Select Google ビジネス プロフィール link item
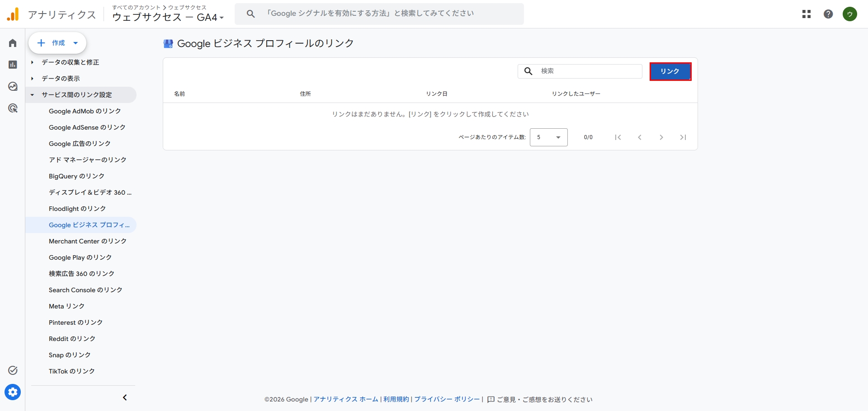The image size is (868, 411). tap(81, 225)
